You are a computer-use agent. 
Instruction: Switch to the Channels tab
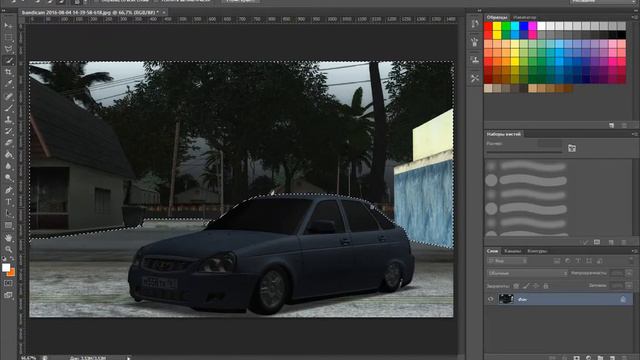[x=512, y=251]
